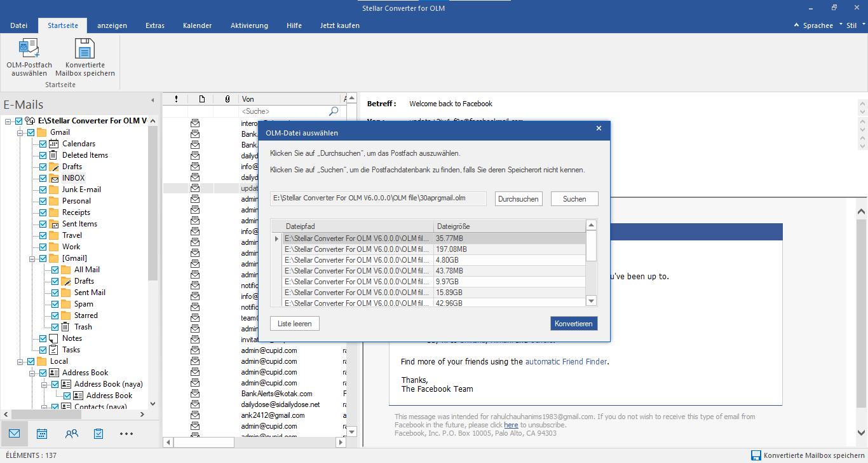Collapse the [Gmail] subfolder node
Image resolution: width=868 pixels, height=463 pixels.
click(33, 258)
